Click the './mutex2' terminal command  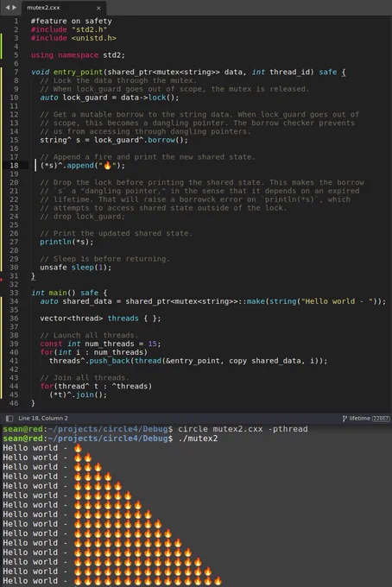coord(198,439)
